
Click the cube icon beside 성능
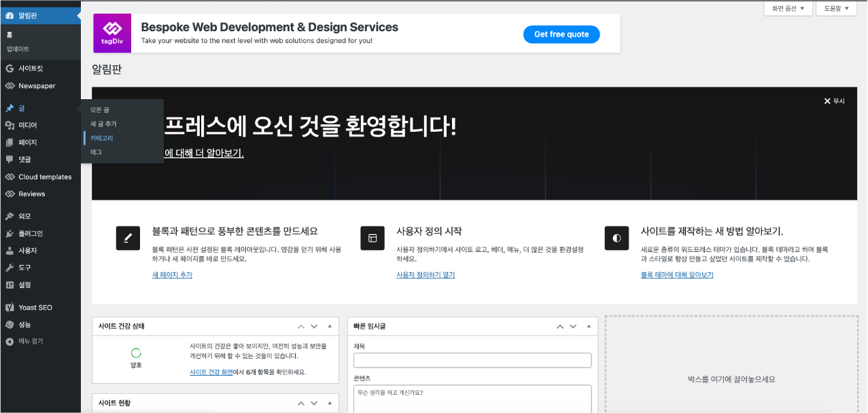coord(10,325)
